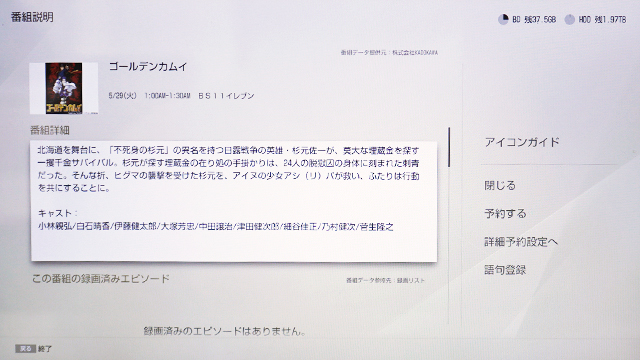Select 語句登録 menu entry

(x=505, y=270)
